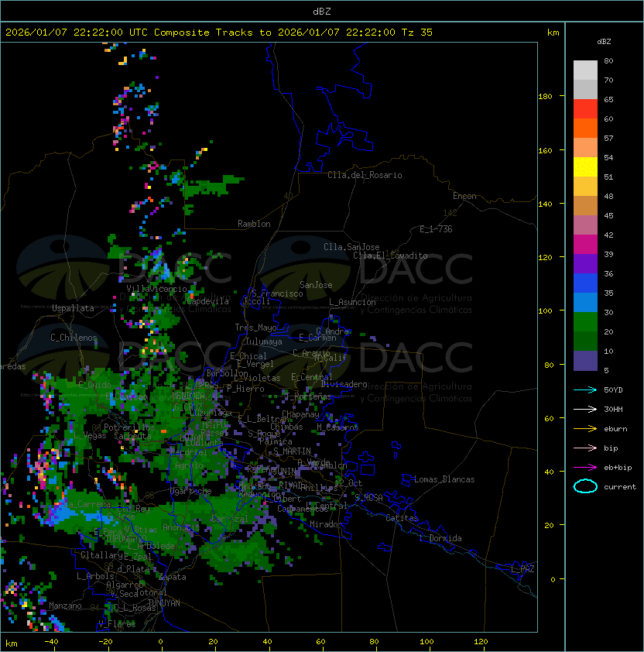Click the pink bip arrow legend icon
Screen dimensions: 644x652
point(585,448)
